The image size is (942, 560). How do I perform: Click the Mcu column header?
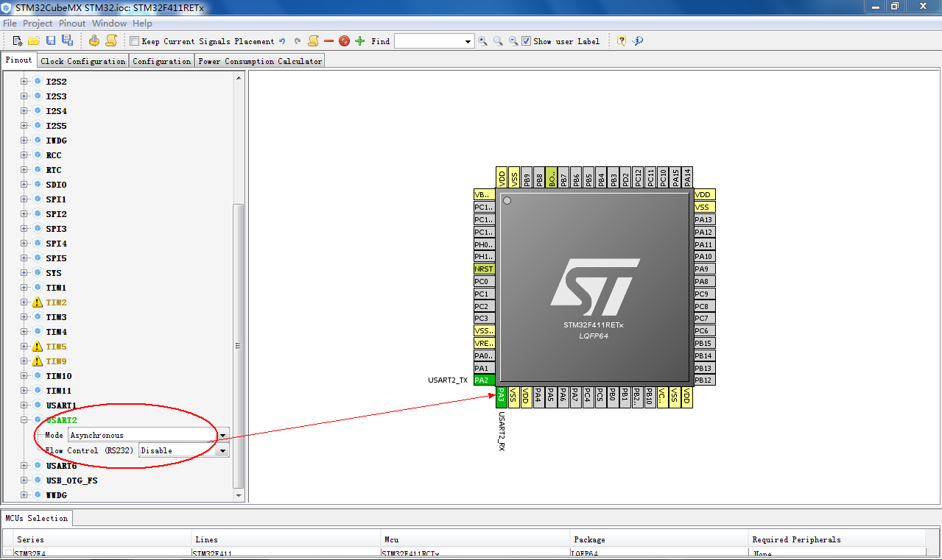[475, 539]
